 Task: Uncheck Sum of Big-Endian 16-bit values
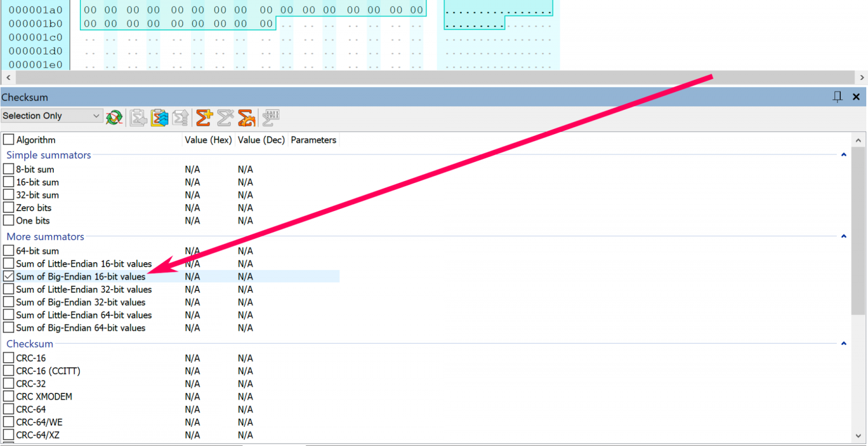(9, 277)
